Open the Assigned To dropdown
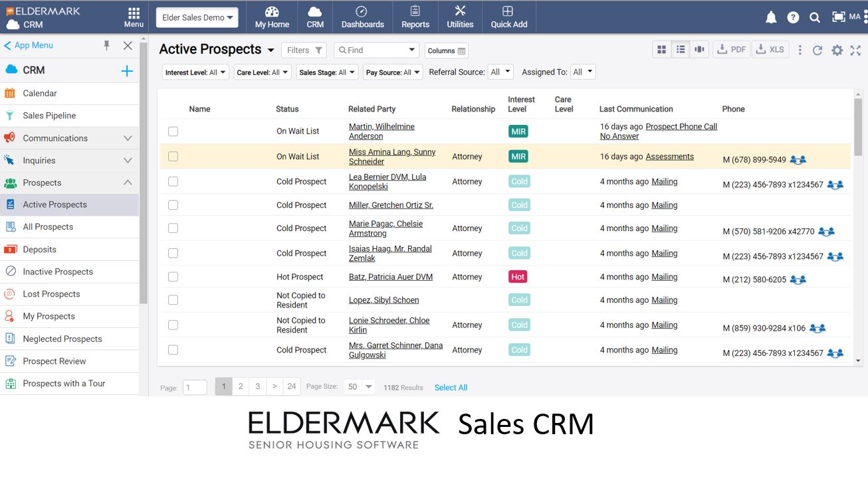The image size is (868, 488). 583,72
